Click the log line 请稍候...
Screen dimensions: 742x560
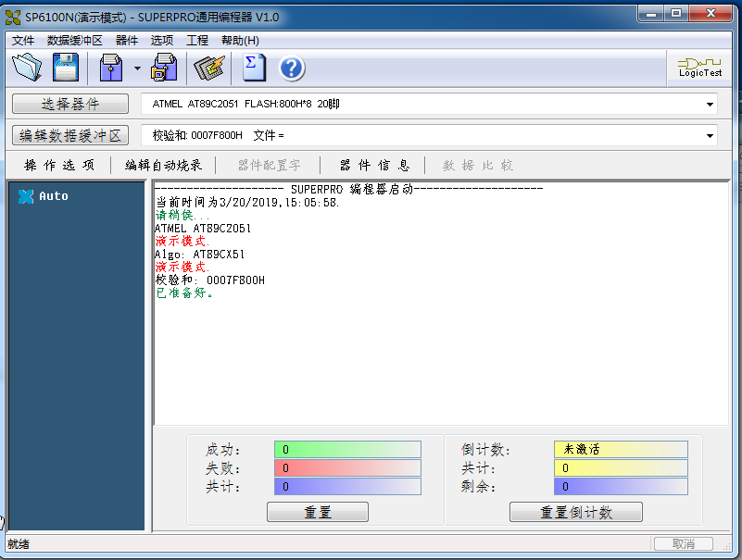(182, 215)
